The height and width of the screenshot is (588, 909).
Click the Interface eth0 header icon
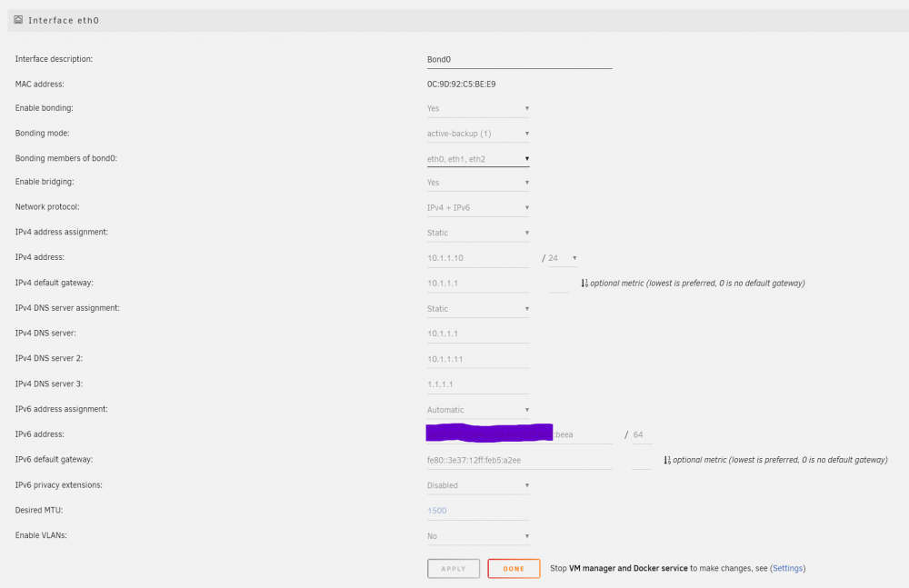[18, 20]
